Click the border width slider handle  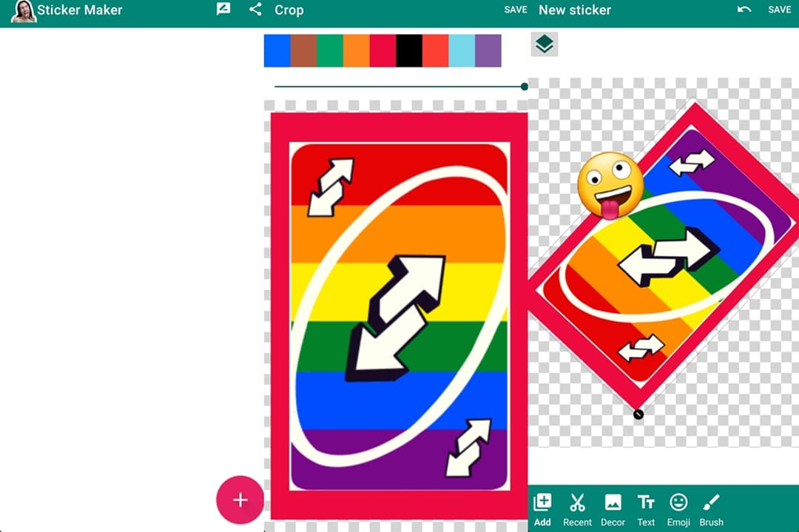point(524,87)
